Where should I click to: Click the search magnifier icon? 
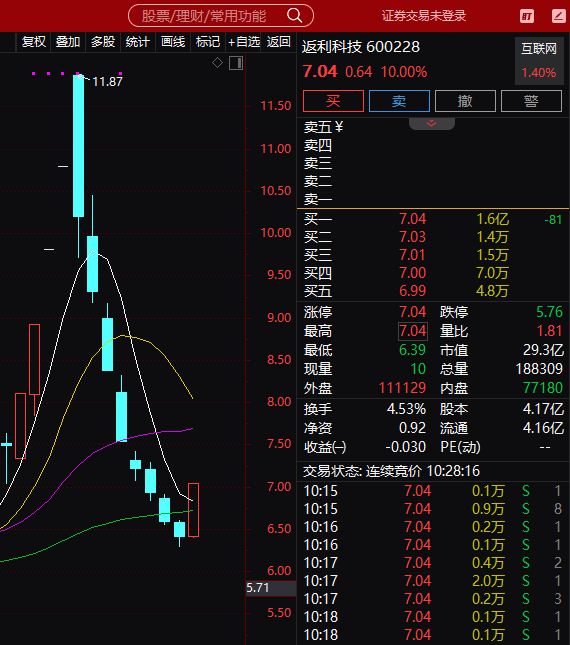click(x=294, y=16)
